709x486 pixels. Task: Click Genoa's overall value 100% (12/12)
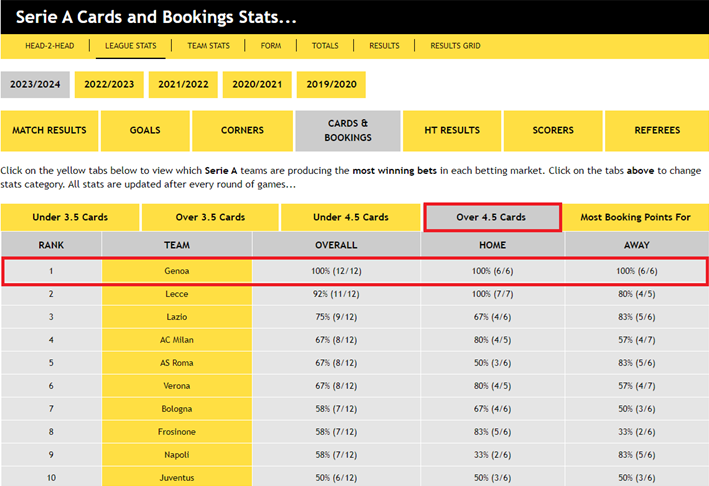coord(336,271)
